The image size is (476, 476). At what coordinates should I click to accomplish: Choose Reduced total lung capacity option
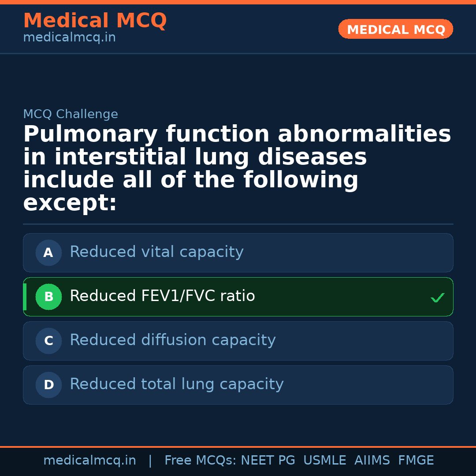[x=176, y=384]
